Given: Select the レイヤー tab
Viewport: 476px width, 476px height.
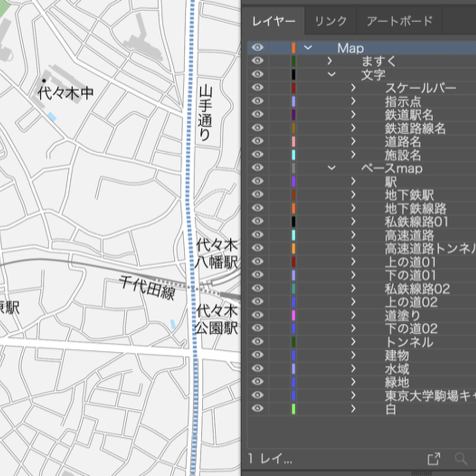Looking at the screenshot, I should 274,21.
